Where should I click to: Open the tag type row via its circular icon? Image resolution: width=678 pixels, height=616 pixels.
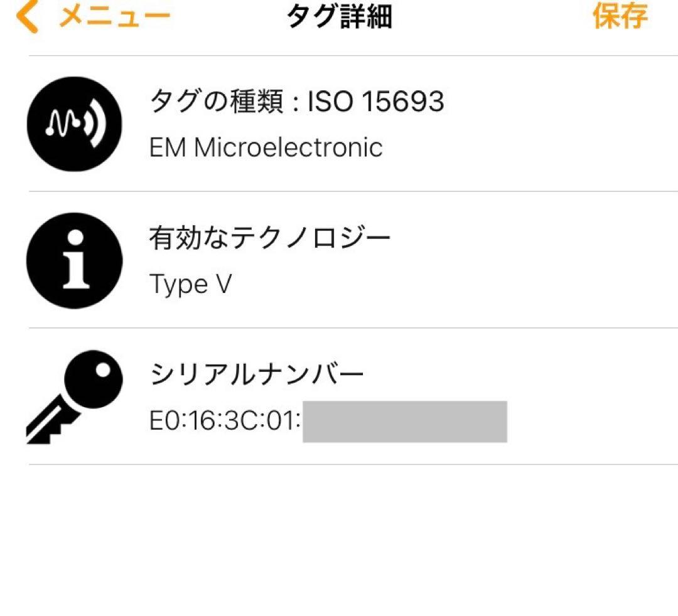[73, 123]
